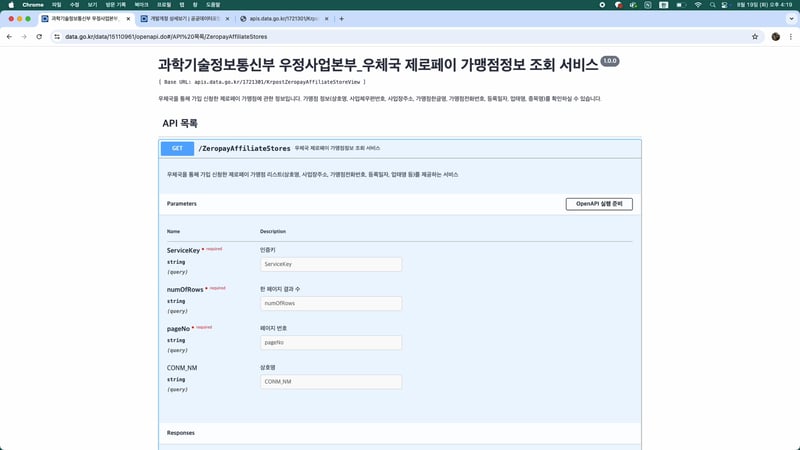
Task: Click the browser back arrow
Action: coord(9,37)
